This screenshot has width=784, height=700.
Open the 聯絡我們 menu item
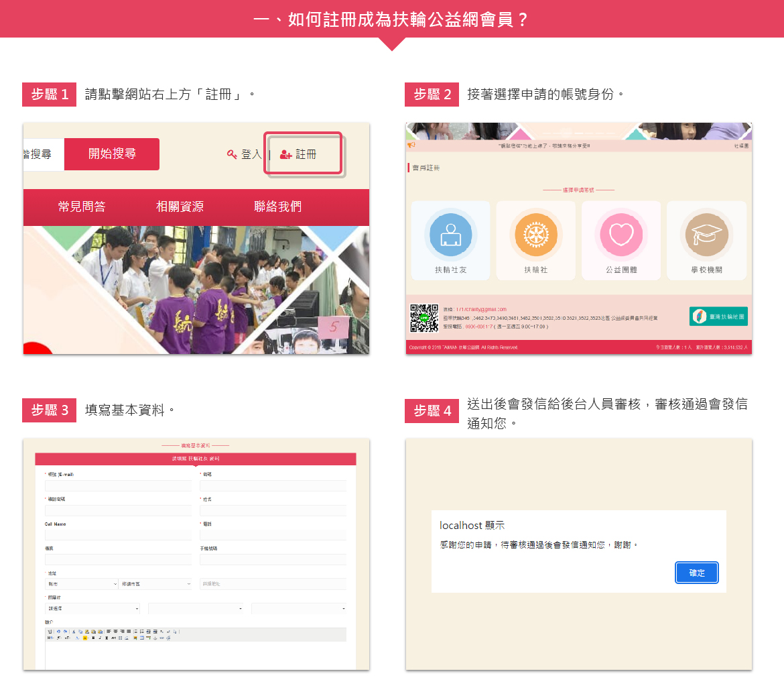(277, 207)
